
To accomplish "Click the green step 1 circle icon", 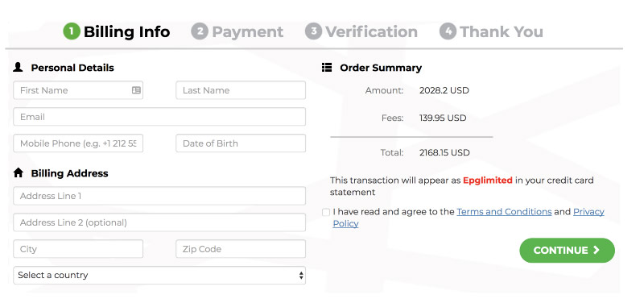I will pyautogui.click(x=72, y=31).
